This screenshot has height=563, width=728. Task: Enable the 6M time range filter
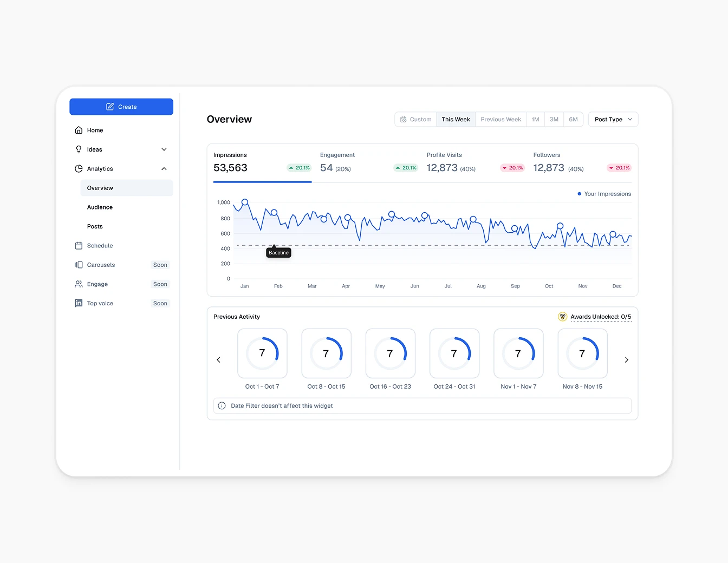click(x=573, y=119)
